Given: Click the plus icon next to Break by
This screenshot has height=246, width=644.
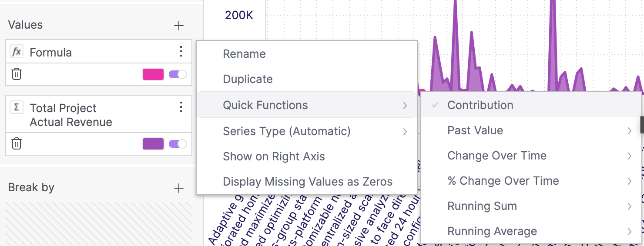Looking at the screenshot, I should [x=178, y=188].
